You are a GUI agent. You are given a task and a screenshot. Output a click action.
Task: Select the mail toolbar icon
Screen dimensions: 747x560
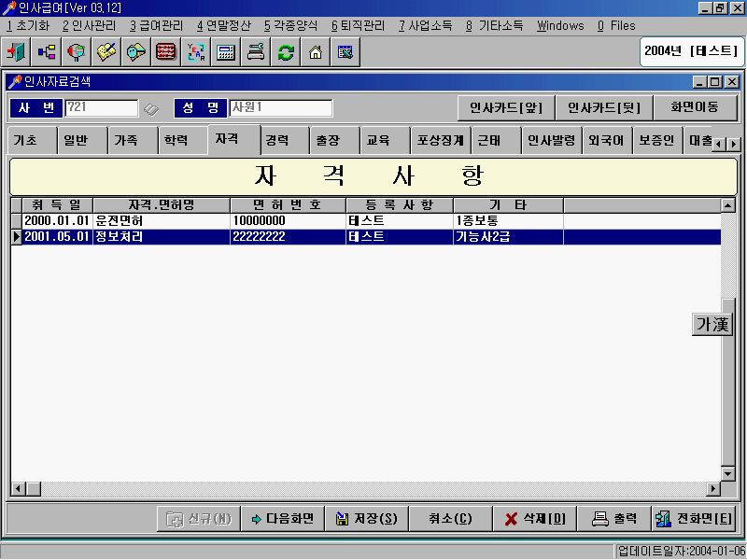135,52
